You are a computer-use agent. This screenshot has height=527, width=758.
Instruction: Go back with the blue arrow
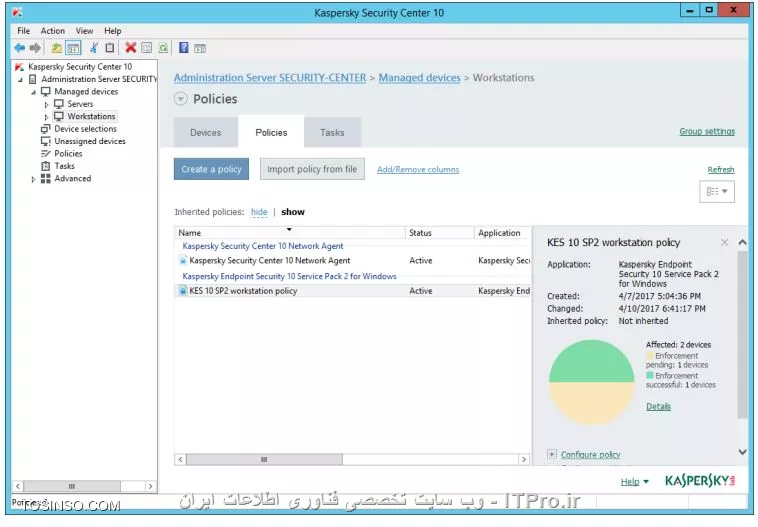pos(19,48)
